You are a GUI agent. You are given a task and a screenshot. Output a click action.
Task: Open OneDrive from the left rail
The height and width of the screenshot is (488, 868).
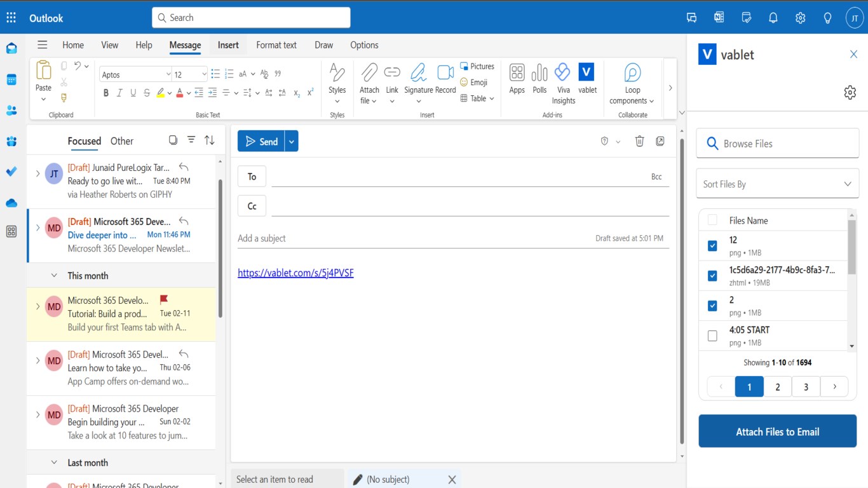pyautogui.click(x=11, y=203)
